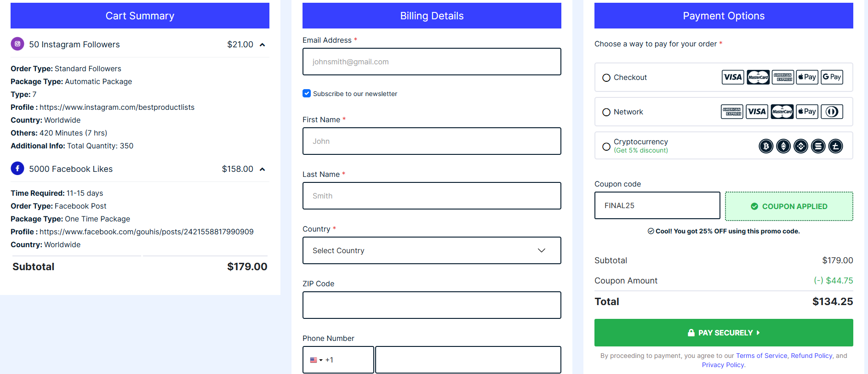Click the Diners Club icon in Network row
Image resolution: width=868 pixels, height=374 pixels.
click(x=832, y=112)
